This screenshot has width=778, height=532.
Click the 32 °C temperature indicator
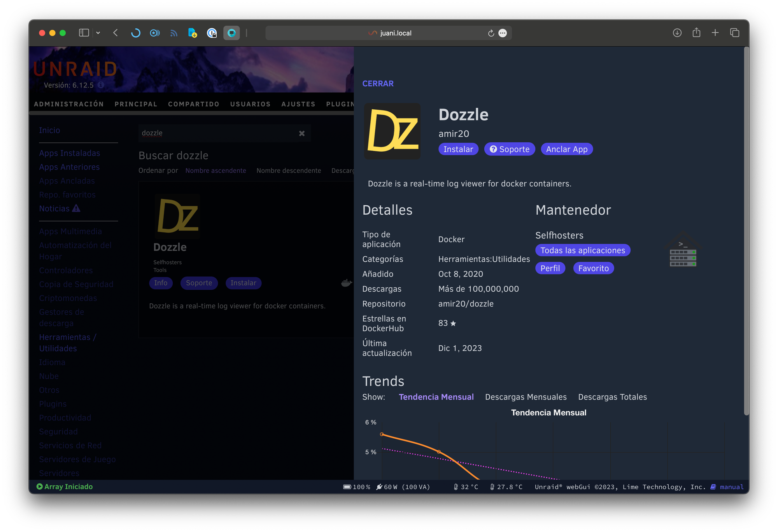coord(466,487)
